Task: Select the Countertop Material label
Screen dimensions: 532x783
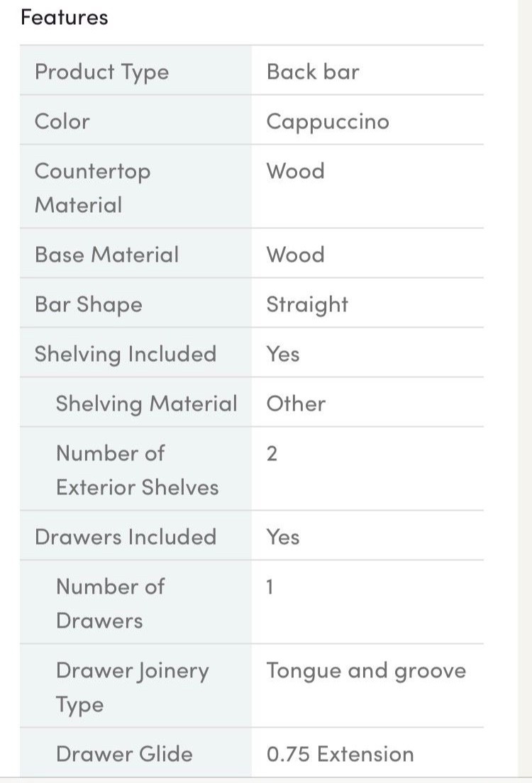Action: (92, 188)
